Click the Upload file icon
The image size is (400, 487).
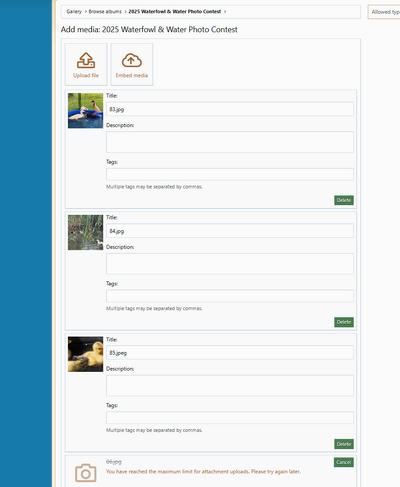[86, 60]
